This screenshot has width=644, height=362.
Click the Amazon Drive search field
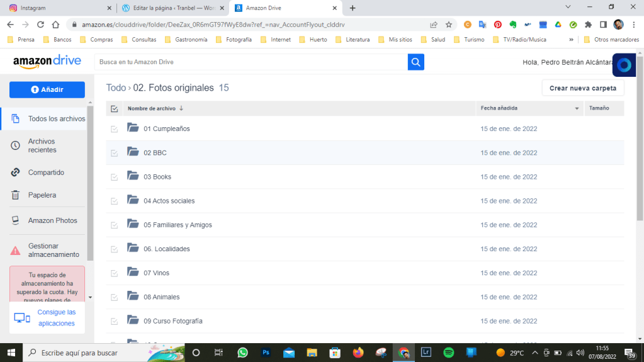pyautogui.click(x=251, y=62)
